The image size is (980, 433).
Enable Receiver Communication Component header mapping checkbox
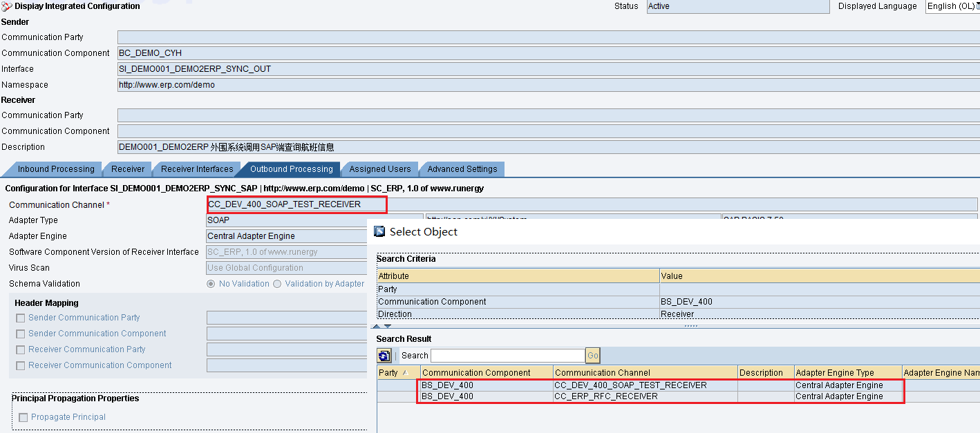(x=21, y=366)
